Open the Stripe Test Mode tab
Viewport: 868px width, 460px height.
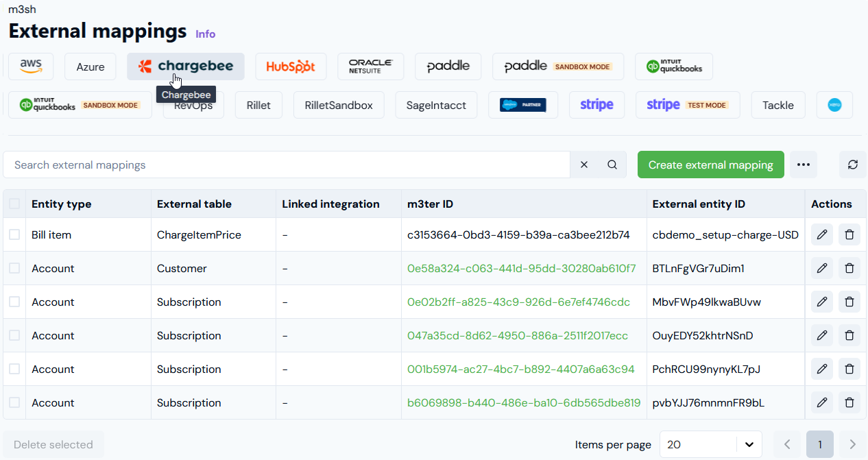(x=688, y=105)
